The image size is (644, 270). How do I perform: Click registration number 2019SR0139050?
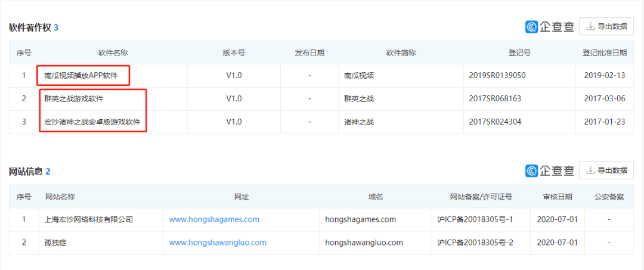click(497, 76)
